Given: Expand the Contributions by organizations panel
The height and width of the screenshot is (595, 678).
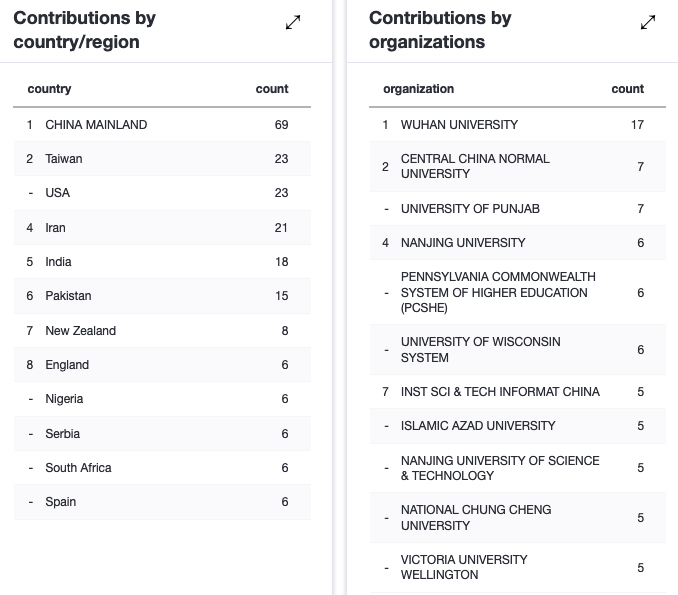Looking at the screenshot, I should tap(648, 23).
